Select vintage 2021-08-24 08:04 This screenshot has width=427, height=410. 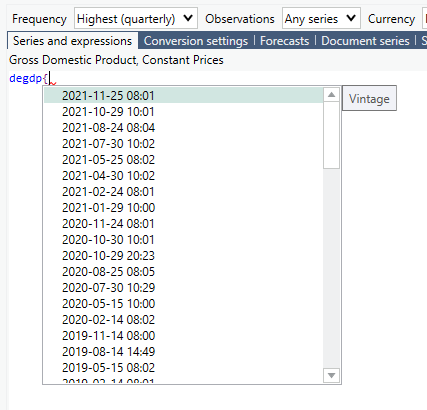(x=184, y=128)
